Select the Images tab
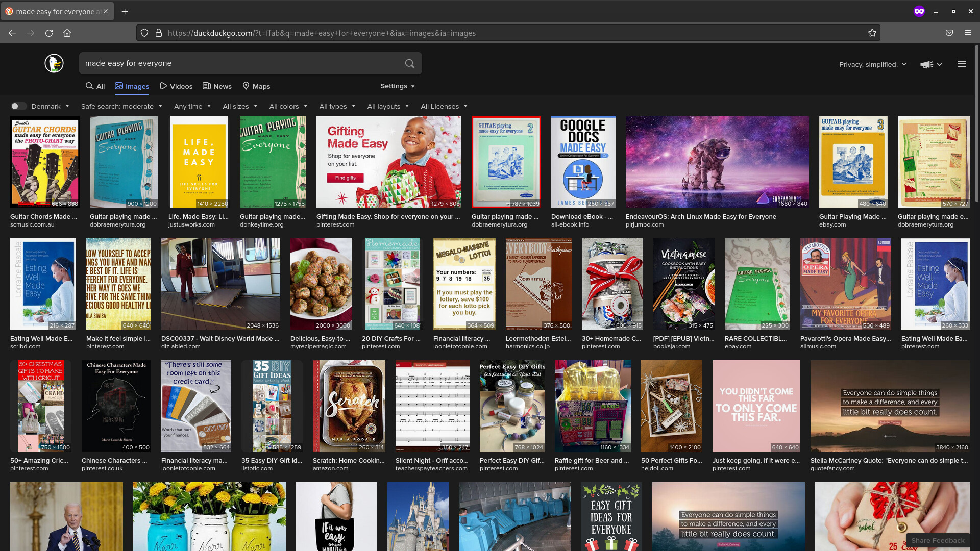The height and width of the screenshot is (551, 980). coord(132,86)
